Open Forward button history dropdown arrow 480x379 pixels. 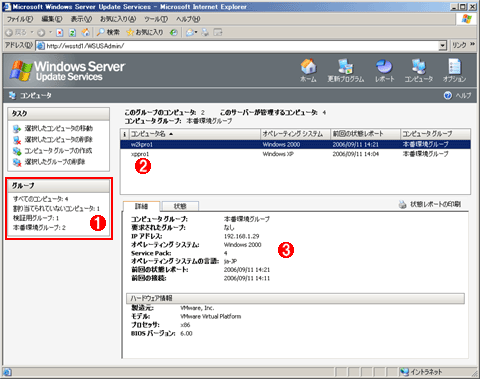click(x=50, y=32)
